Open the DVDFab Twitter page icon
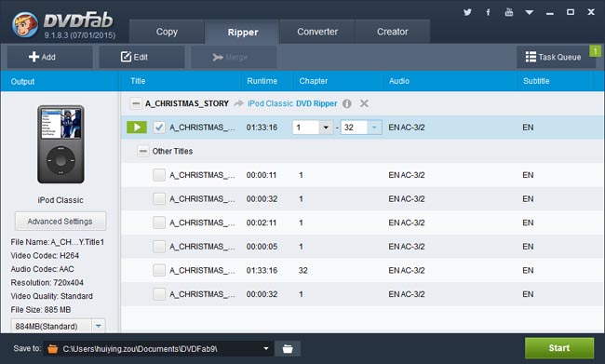Viewport: 605px width, 364px height. click(467, 12)
